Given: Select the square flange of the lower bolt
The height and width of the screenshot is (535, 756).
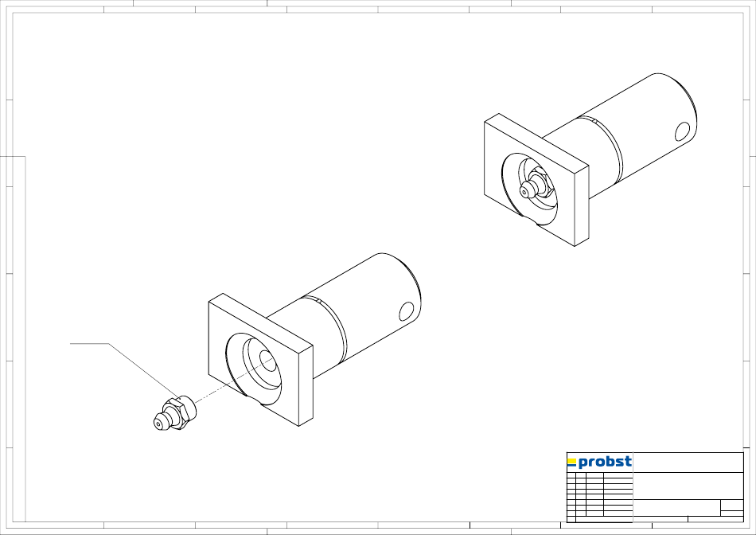Looking at the screenshot, I should tap(261, 360).
